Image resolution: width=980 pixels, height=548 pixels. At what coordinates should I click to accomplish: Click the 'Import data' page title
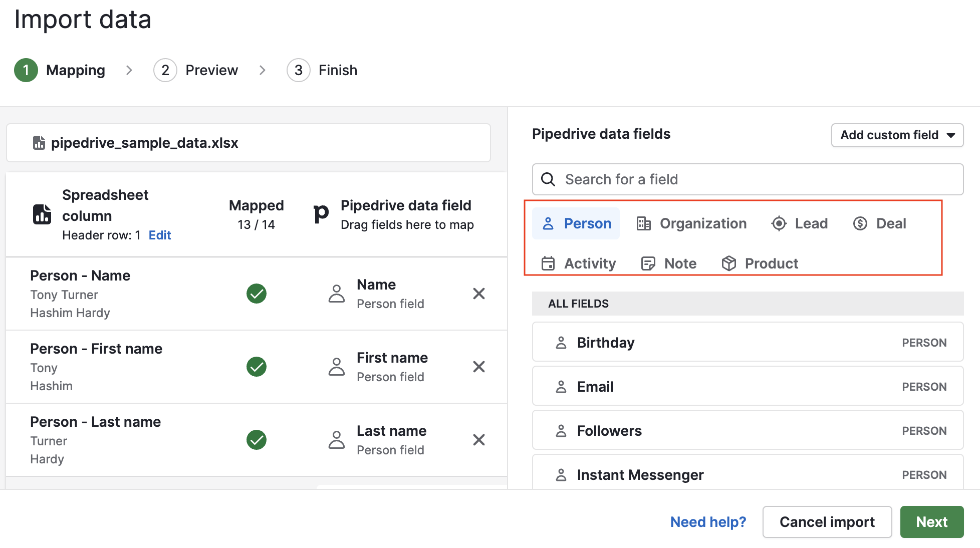(x=83, y=20)
